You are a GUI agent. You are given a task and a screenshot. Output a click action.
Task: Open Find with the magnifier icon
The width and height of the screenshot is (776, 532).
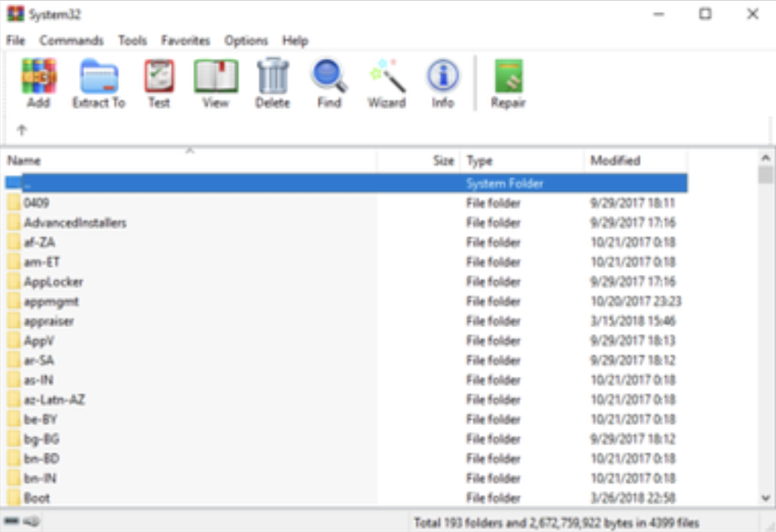point(329,75)
